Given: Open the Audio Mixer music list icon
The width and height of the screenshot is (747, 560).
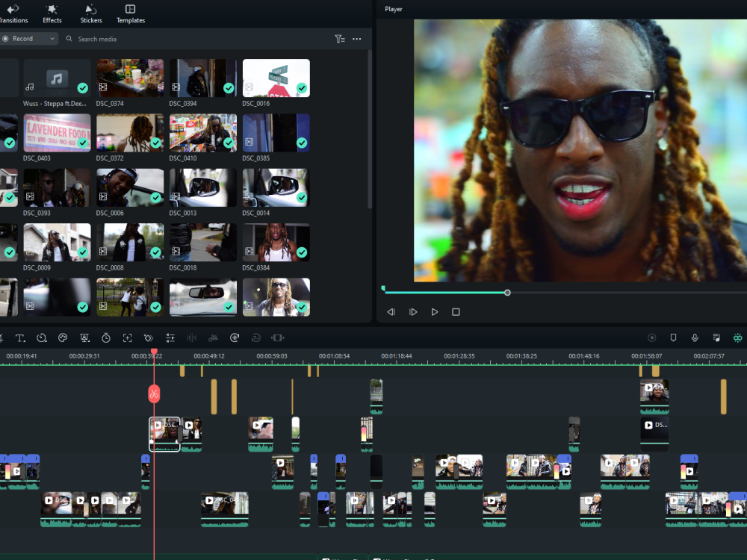Looking at the screenshot, I should click(x=716, y=338).
